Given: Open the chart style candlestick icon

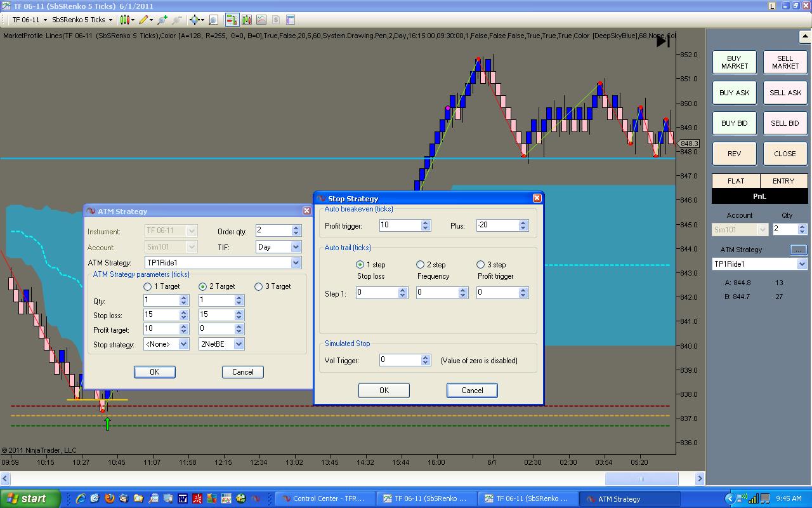Looking at the screenshot, I should tap(125, 20).
